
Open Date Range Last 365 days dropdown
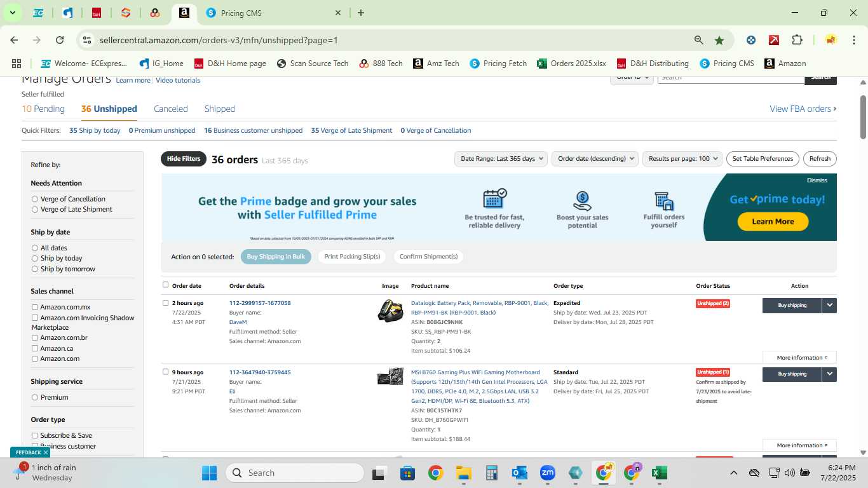click(x=501, y=159)
